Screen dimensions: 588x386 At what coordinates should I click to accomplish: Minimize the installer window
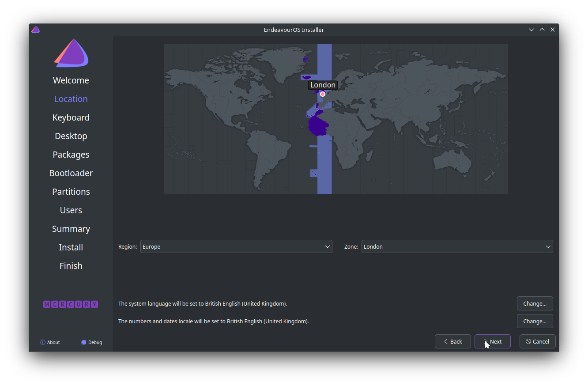531,30
